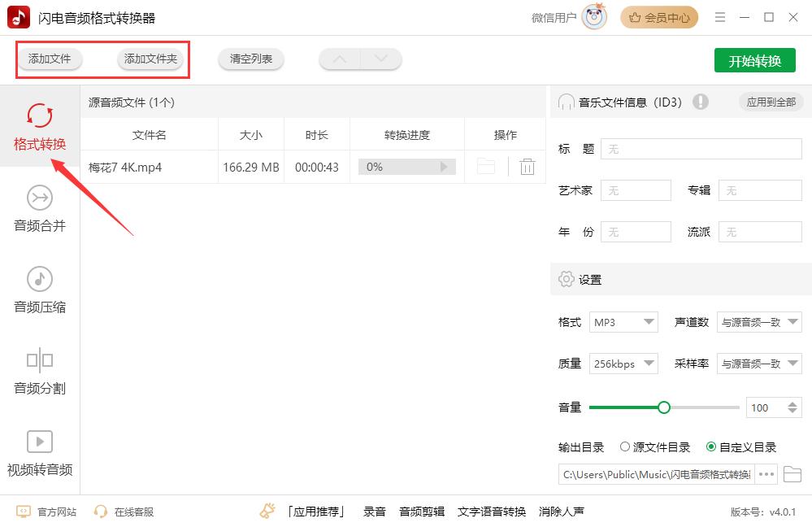The height and width of the screenshot is (527, 812).
Task: Open the 格式 MP3 dropdown
Action: 623,322
